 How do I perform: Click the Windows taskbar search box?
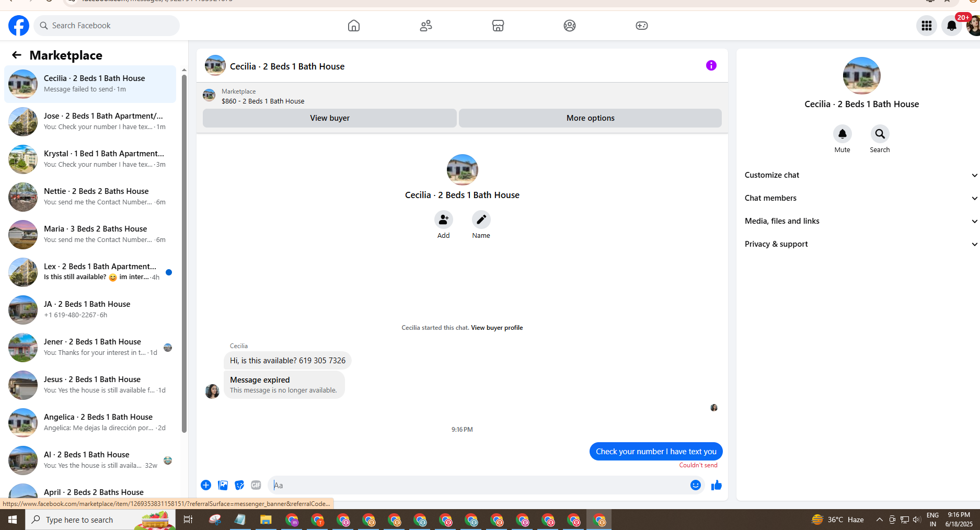tap(100, 520)
